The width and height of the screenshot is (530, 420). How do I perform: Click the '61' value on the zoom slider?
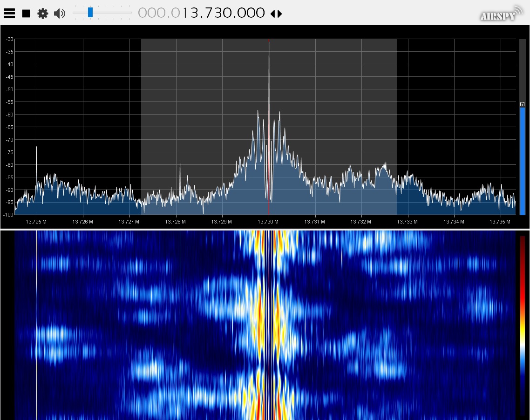(522, 104)
